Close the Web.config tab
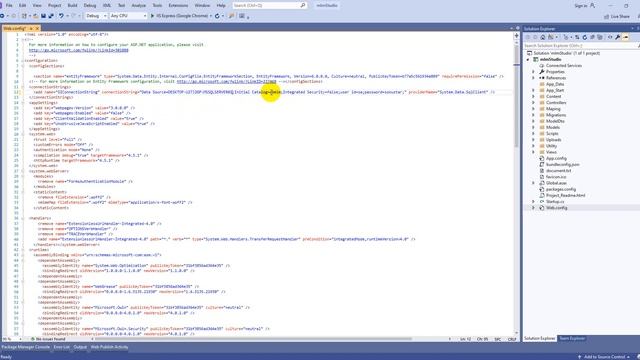Viewport: 640px width, 360px height. pyautogui.click(x=37, y=29)
